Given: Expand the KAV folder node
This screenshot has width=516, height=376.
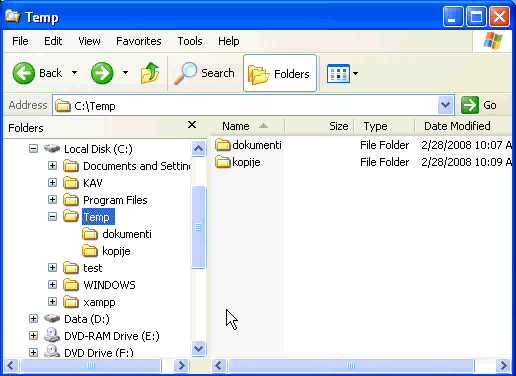Looking at the screenshot, I should [x=52, y=182].
